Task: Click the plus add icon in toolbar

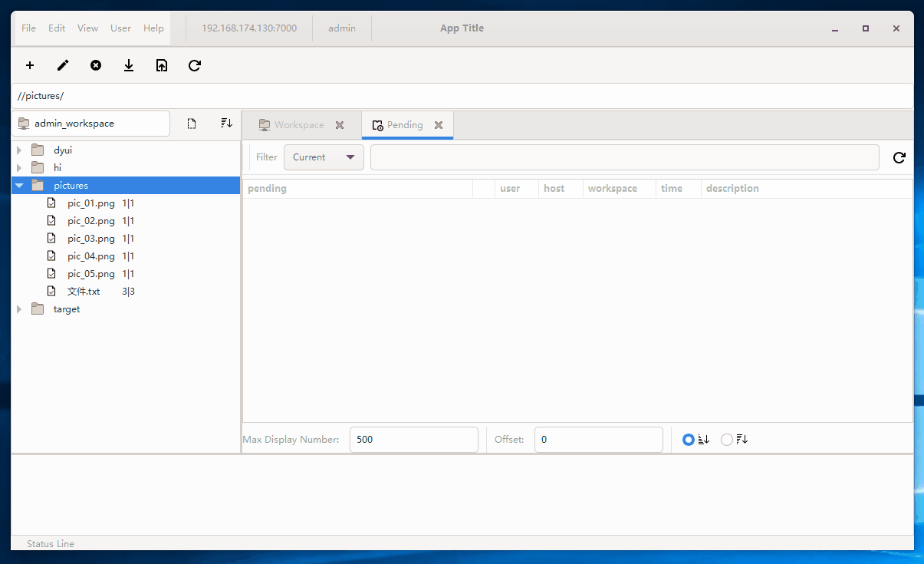Action: tap(30, 65)
